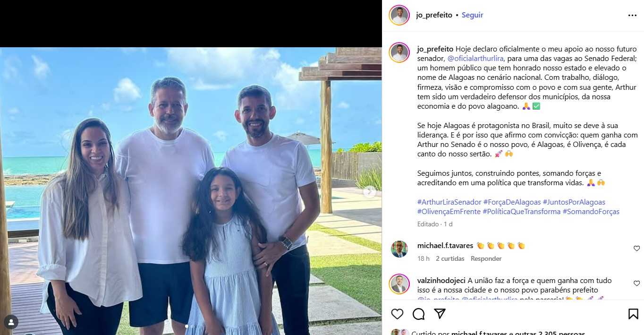Screen dimensions: 644x335
Task: Go to next photo with carousel arrow
Action: coord(370,192)
